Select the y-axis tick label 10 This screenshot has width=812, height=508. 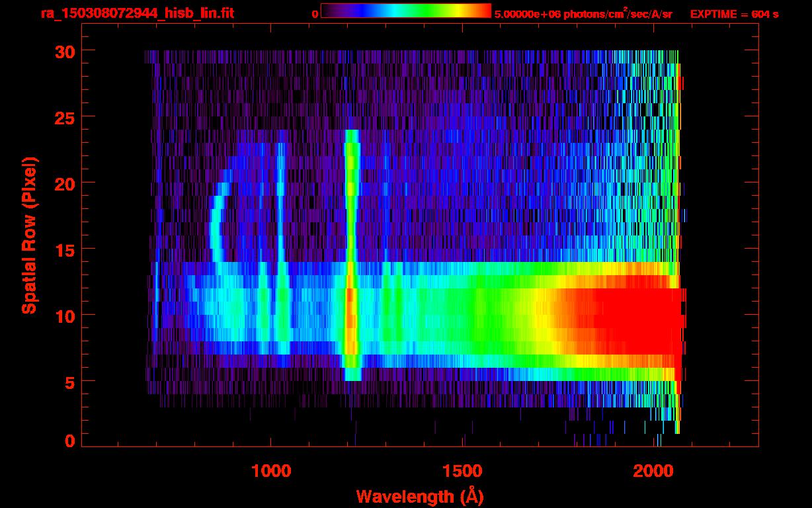tap(64, 316)
